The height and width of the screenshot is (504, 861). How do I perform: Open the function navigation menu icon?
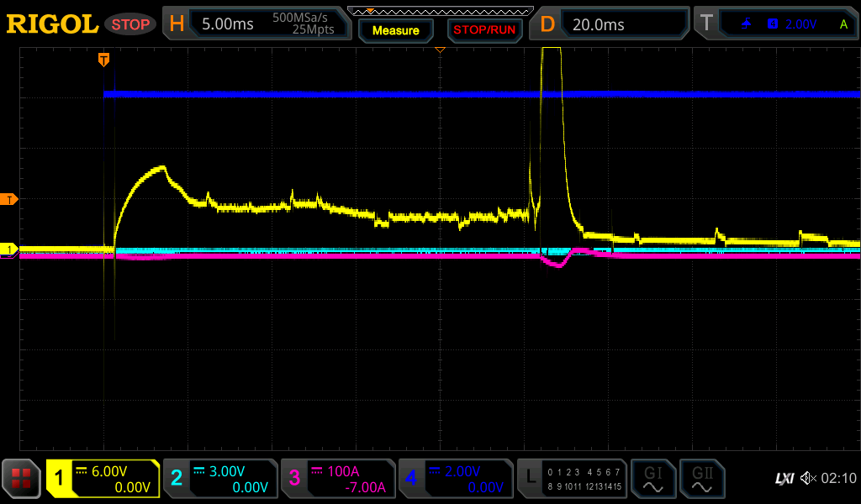(22, 479)
